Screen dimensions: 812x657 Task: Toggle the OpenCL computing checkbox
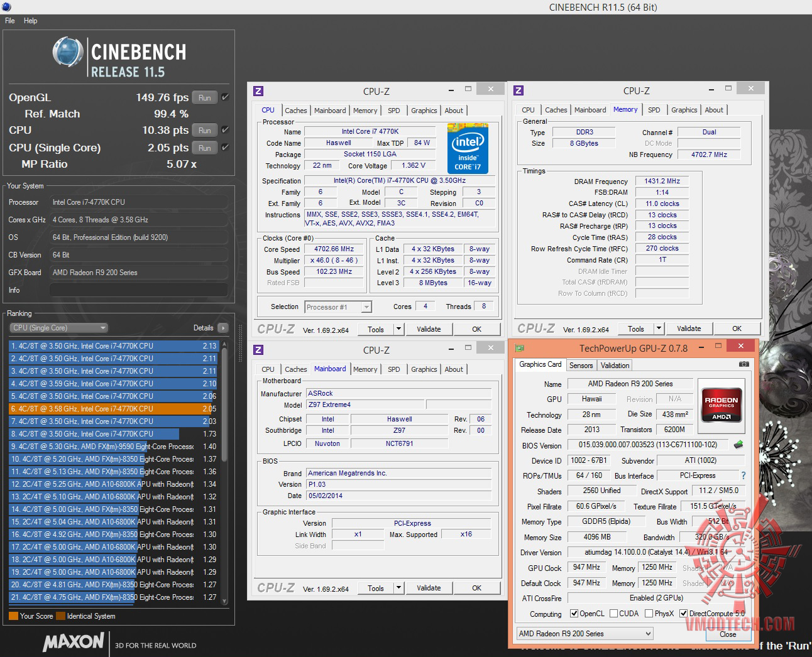574,614
